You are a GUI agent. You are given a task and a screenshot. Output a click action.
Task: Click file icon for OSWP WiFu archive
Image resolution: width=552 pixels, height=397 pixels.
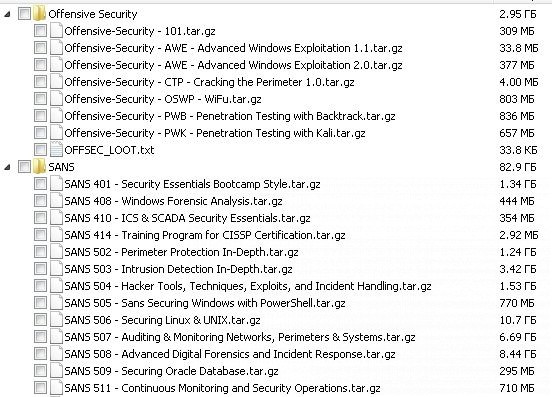coord(56,99)
